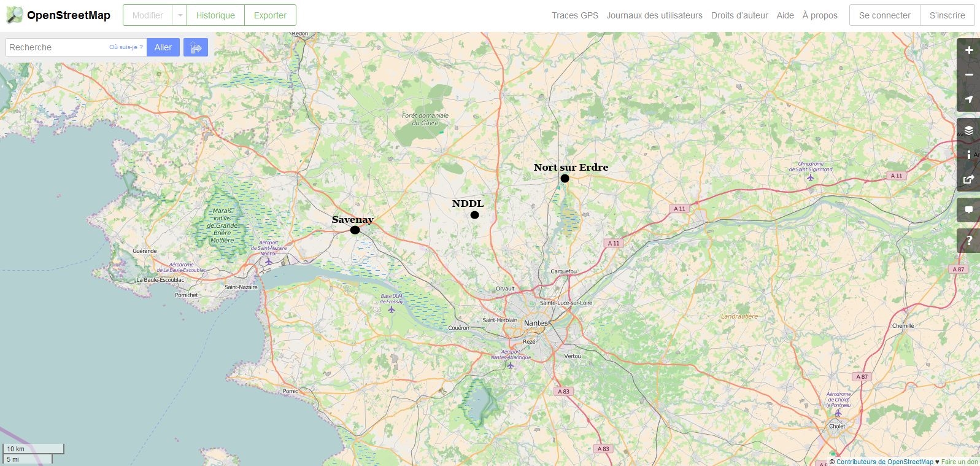980x466 pixels.
Task: Show my location with the arrow icon
Action: [x=969, y=99]
